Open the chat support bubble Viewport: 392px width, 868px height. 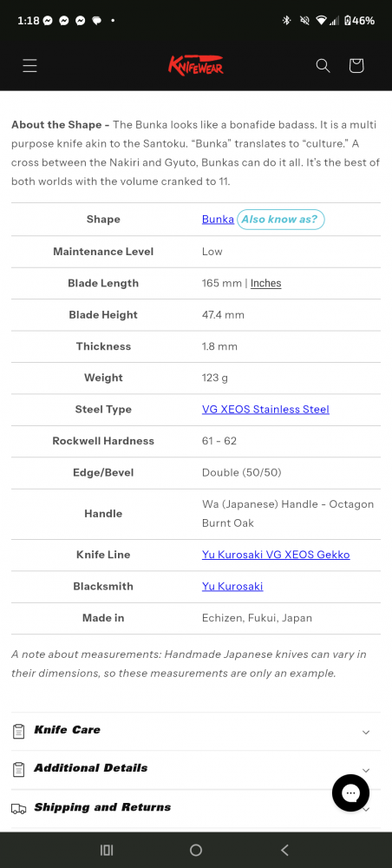click(x=350, y=792)
